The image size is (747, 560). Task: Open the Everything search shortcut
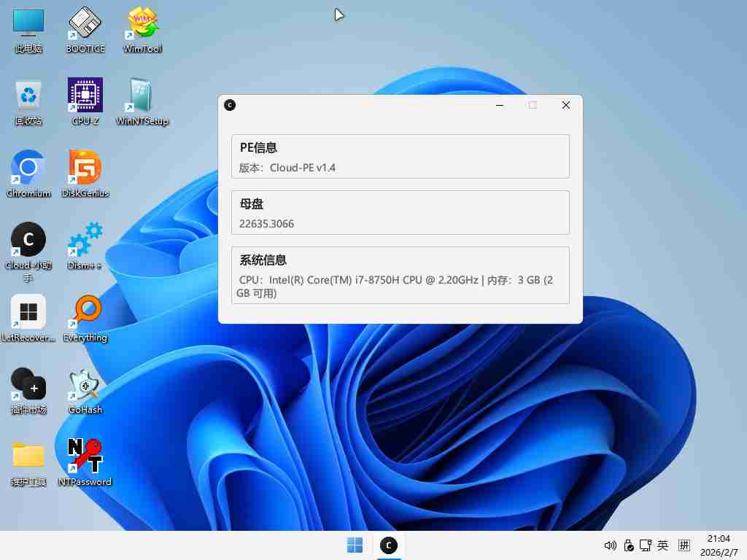point(85,312)
